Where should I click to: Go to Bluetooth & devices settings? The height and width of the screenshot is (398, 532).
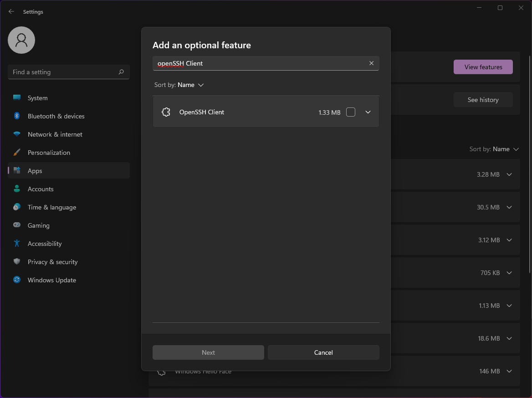(68, 116)
